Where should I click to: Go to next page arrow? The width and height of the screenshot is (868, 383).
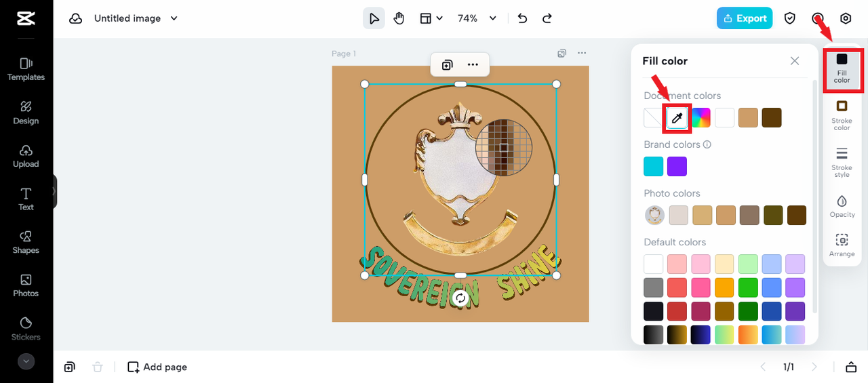coord(814,367)
